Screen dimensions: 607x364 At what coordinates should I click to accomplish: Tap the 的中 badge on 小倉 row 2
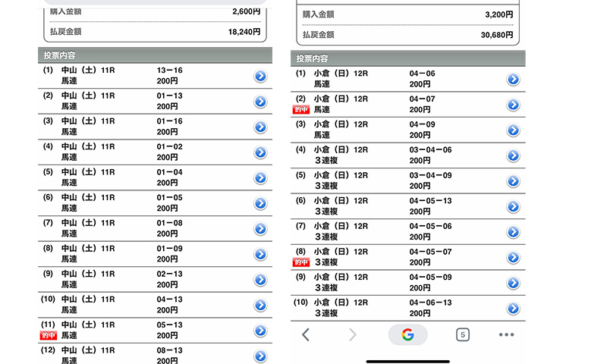tap(302, 110)
